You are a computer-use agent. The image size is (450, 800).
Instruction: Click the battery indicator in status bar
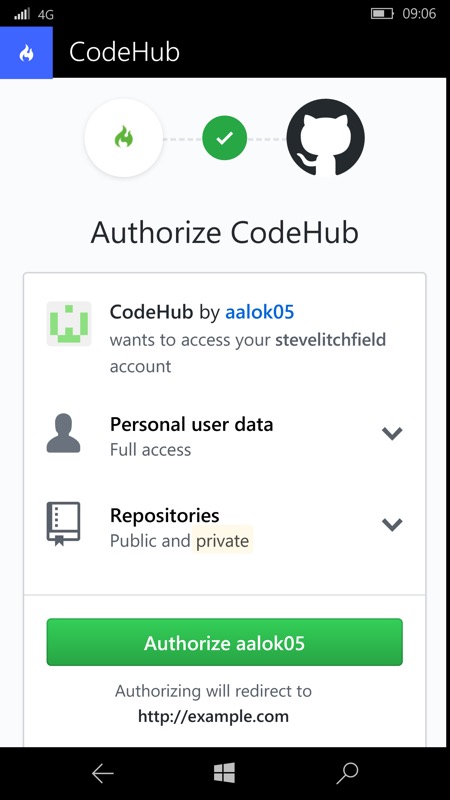[382, 14]
